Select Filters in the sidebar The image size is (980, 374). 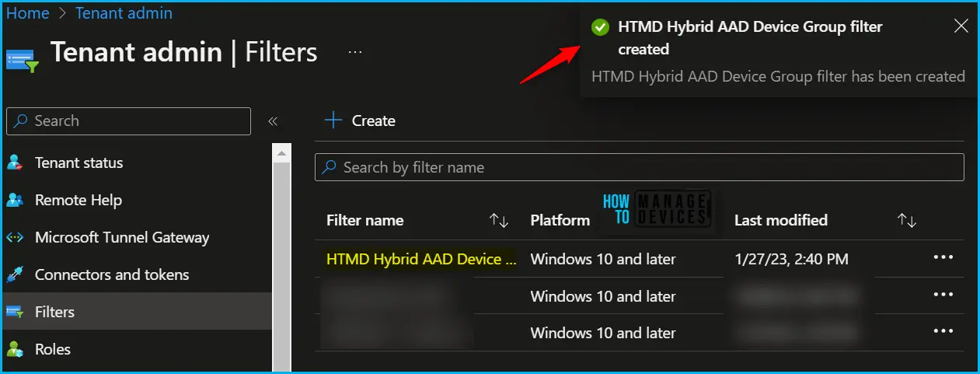[137, 313]
